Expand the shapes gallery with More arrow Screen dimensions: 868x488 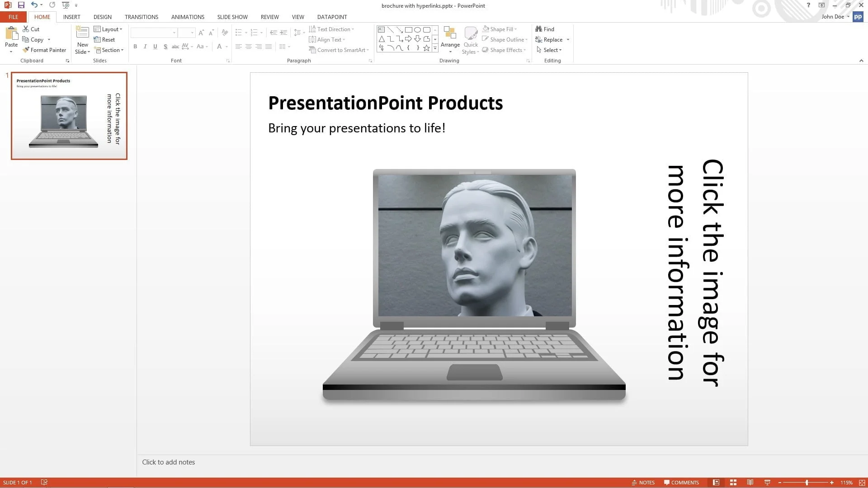435,48
